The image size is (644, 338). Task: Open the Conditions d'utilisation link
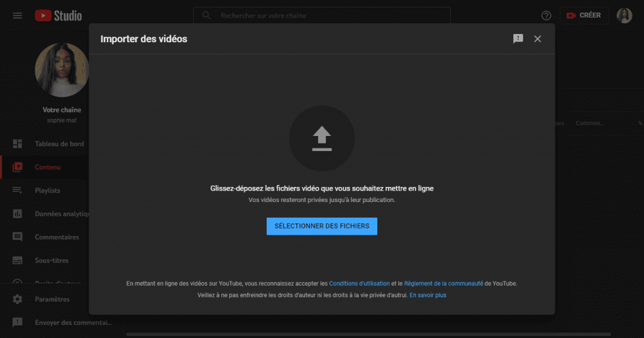click(x=359, y=283)
